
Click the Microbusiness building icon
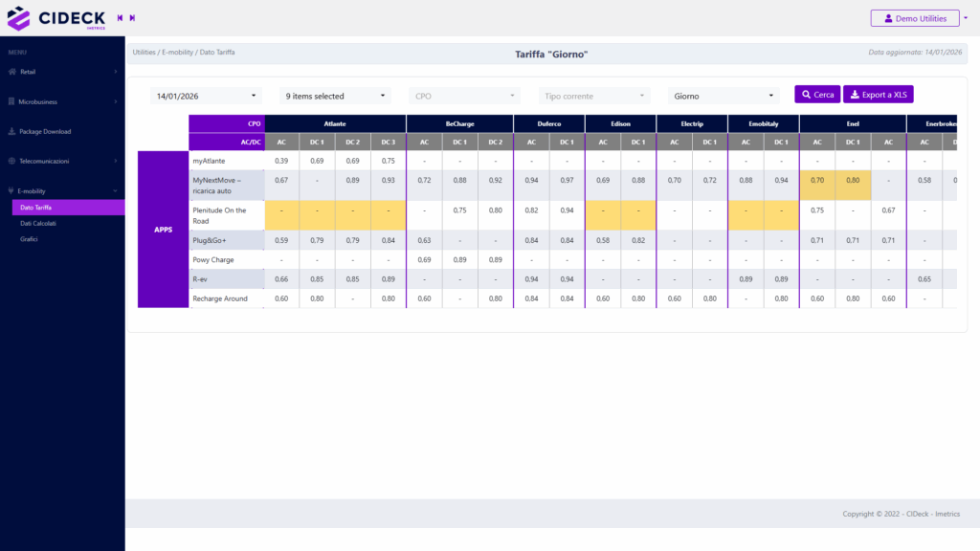pos(11,101)
